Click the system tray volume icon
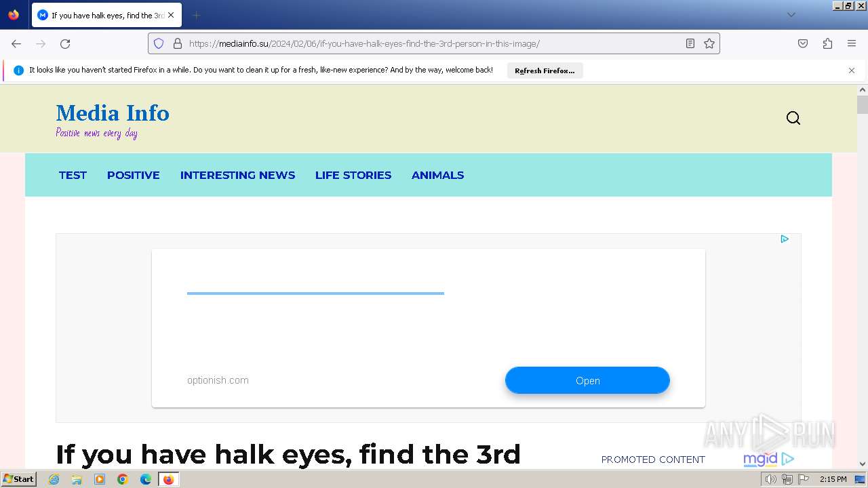Viewport: 868px width, 488px height. pos(771,479)
